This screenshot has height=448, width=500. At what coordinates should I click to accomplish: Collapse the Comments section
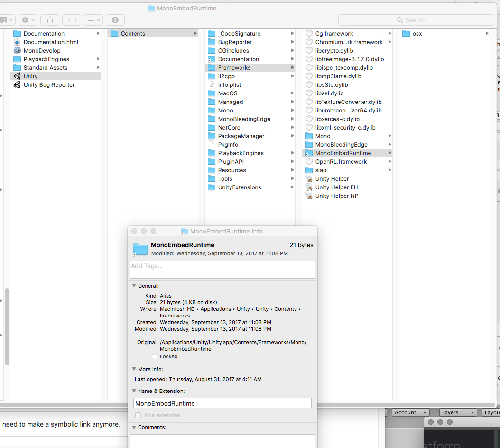pyautogui.click(x=134, y=427)
